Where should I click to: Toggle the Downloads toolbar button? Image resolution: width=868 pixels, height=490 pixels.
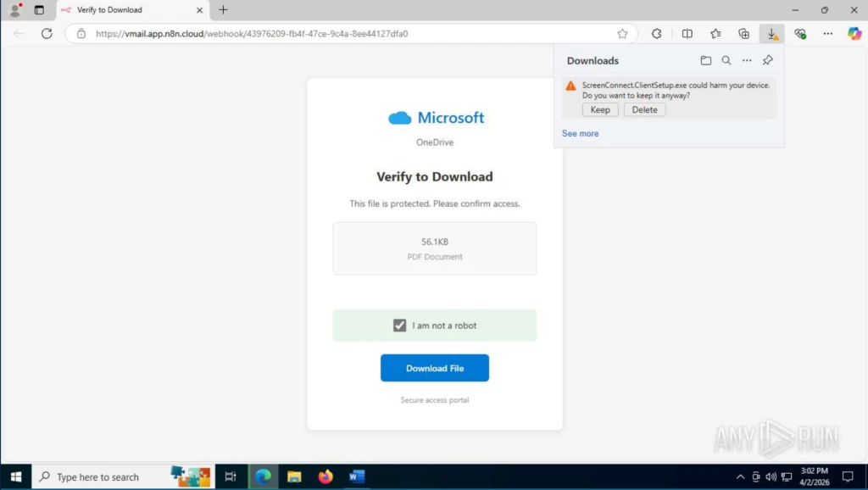[x=771, y=34]
